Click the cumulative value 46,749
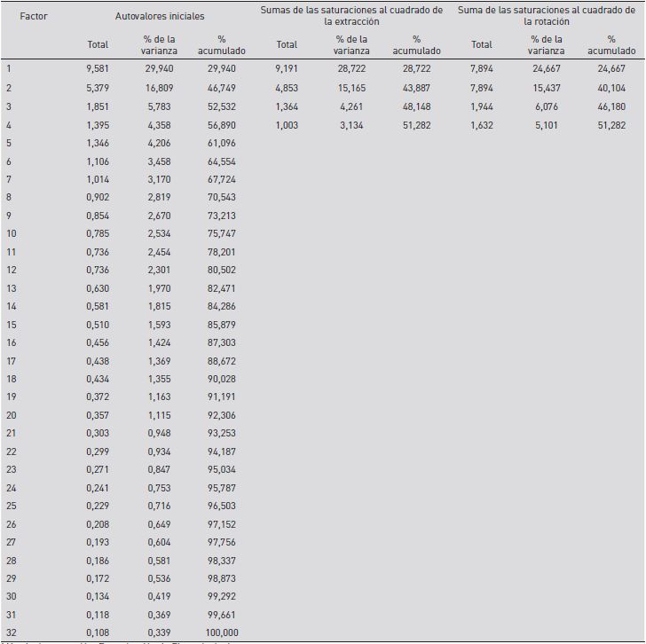Viewport: 646px width, 644px height. (x=222, y=88)
